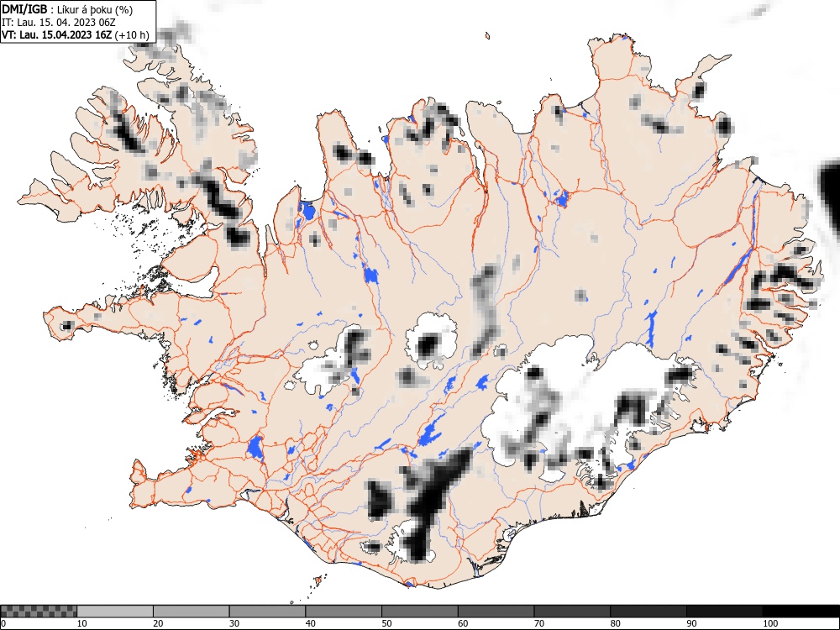Select the 'IT: Lau. 15. 04. 2023 06Z' line
Screen dimensions: 840x630
point(59,23)
